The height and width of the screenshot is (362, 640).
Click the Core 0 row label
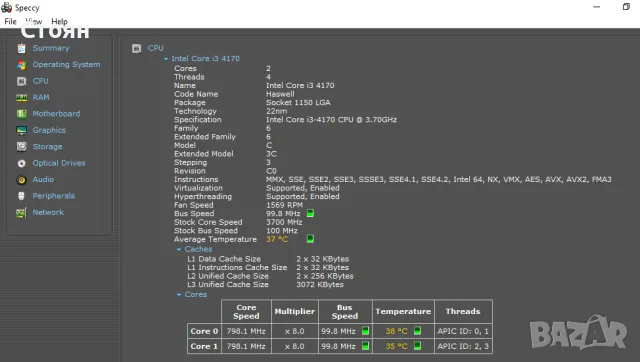tap(204, 331)
